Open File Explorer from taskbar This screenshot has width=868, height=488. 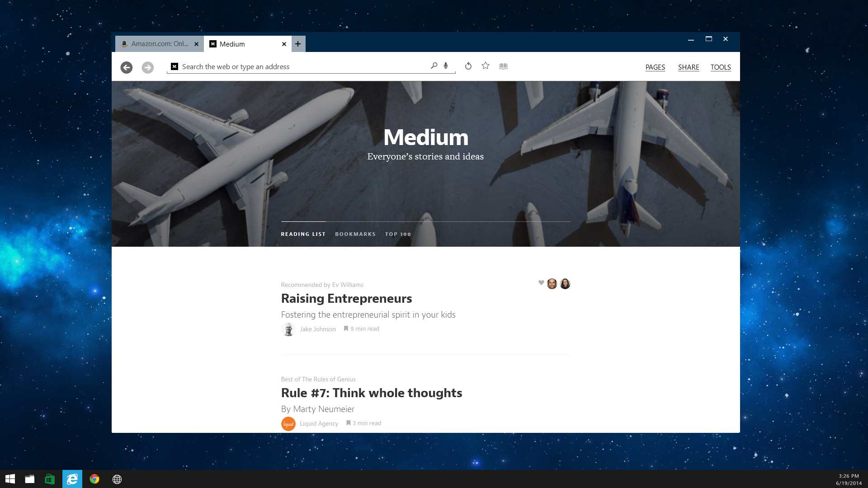[30, 479]
